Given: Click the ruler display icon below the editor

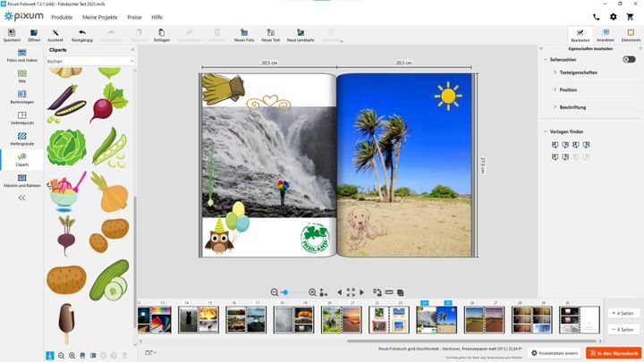Looking at the screenshot, I should click(389, 292).
